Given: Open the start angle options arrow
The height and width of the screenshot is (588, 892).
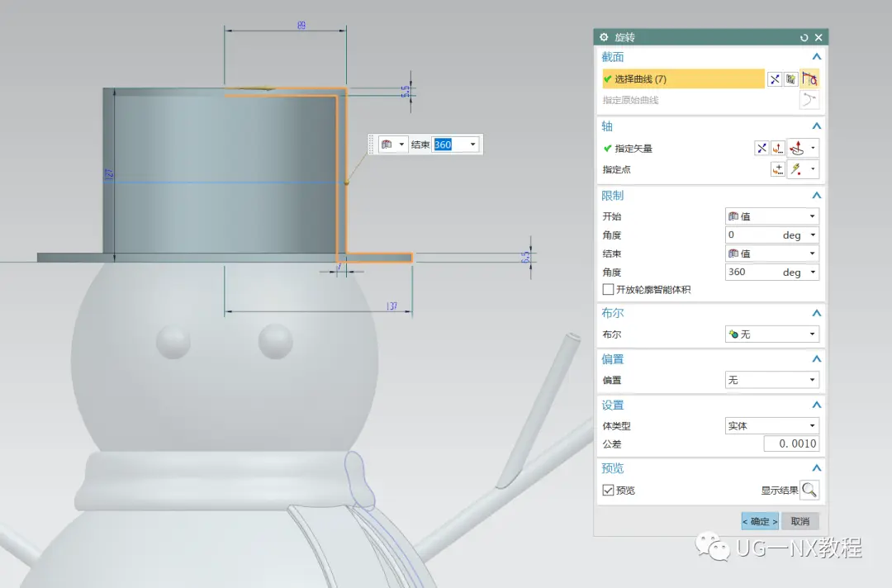Looking at the screenshot, I should (x=813, y=235).
